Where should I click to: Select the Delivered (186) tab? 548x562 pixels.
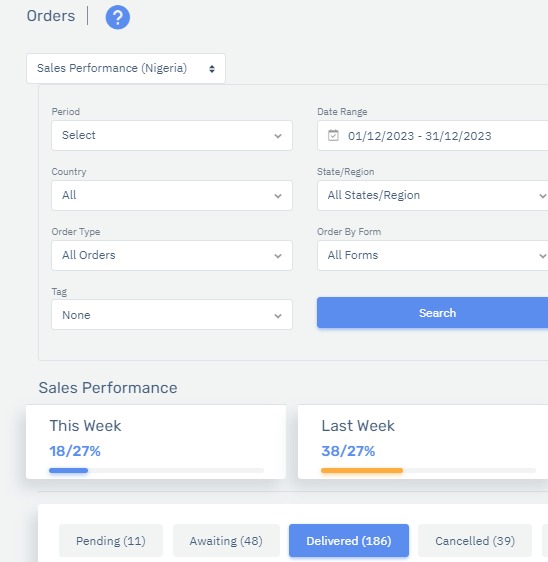click(349, 540)
